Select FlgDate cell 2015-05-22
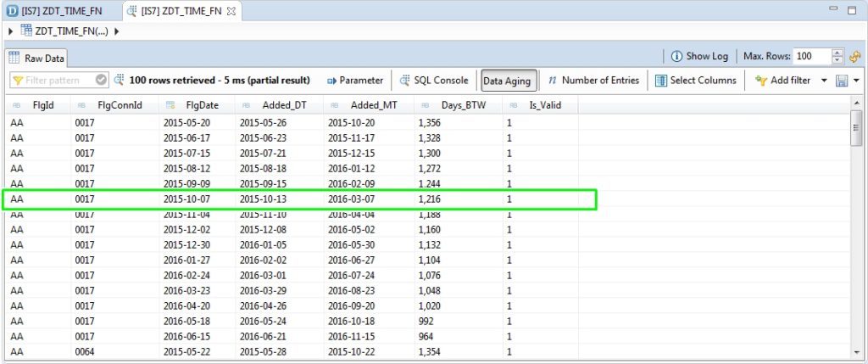 tap(186, 351)
